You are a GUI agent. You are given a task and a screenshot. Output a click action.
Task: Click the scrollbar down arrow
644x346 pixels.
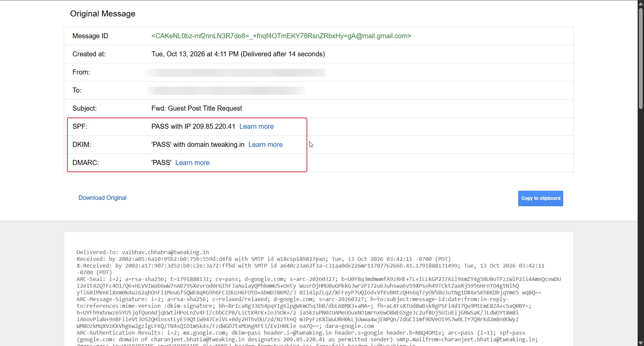tap(641, 343)
